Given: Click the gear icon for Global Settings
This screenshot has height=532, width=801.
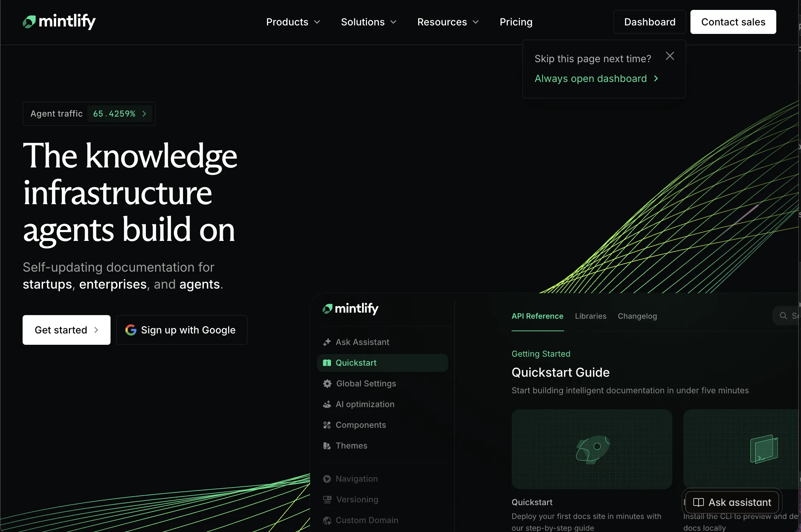Looking at the screenshot, I should [x=327, y=384].
